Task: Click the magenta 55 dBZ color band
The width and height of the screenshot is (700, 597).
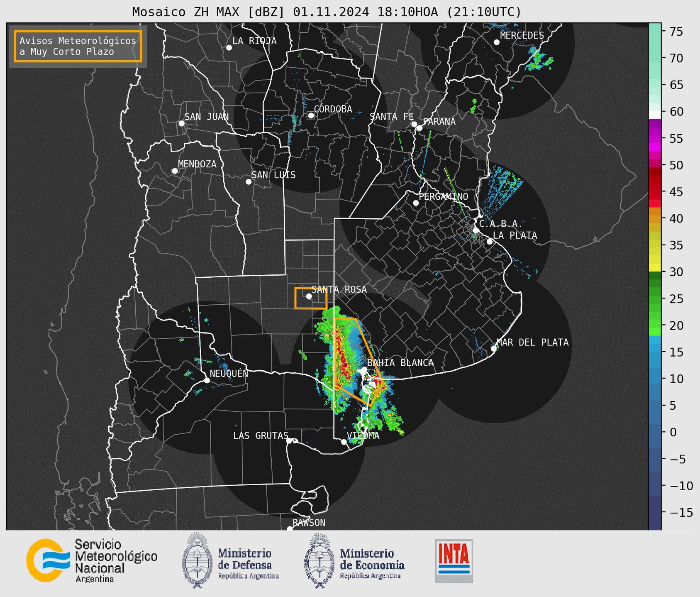Action: click(x=655, y=138)
